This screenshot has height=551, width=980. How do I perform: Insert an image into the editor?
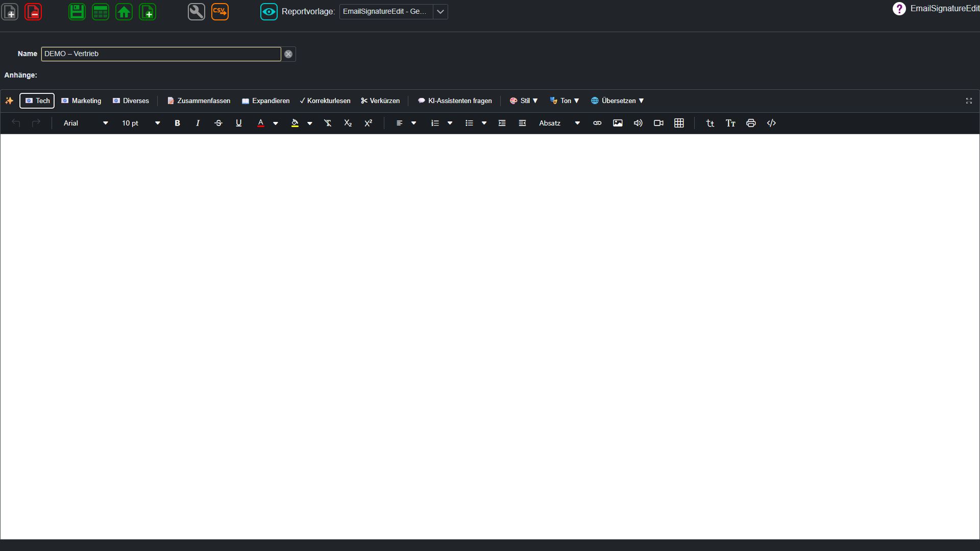pyautogui.click(x=618, y=123)
